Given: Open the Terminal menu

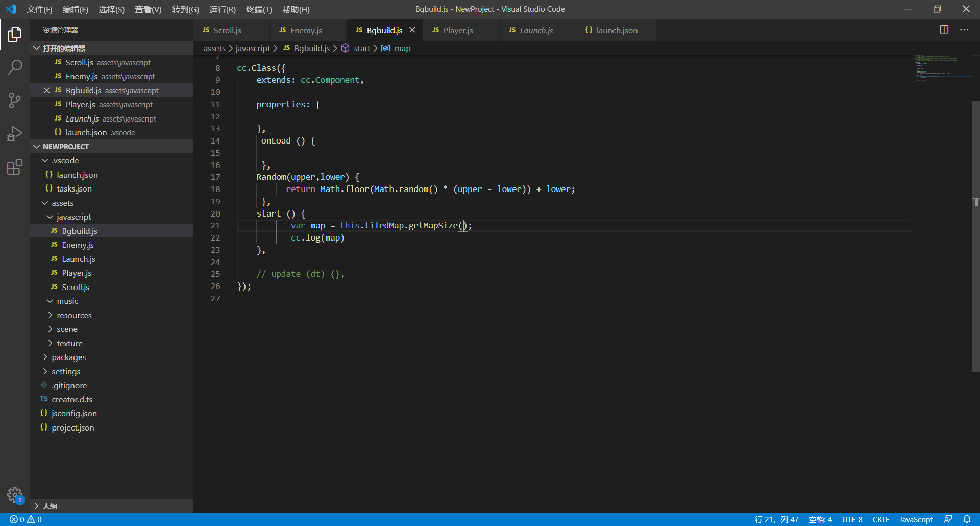Looking at the screenshot, I should coord(259,9).
